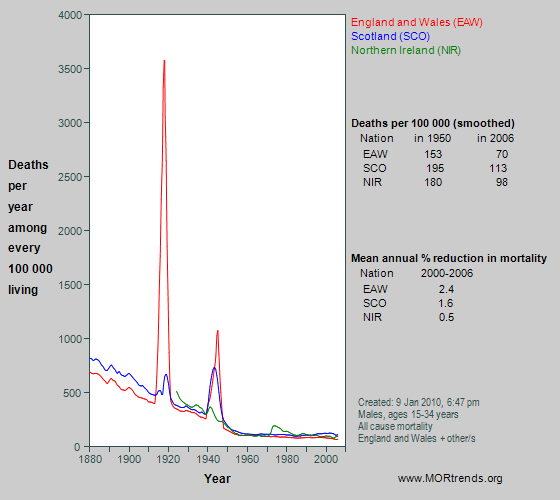Screen dimensions: 560x500
Task: Click the y-axis label 1500
Action: 70,285
